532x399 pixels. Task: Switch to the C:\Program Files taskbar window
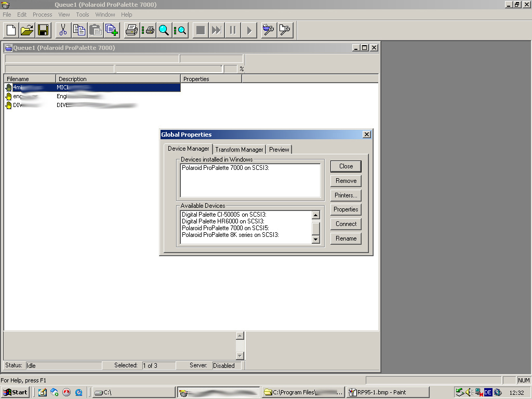303,393
